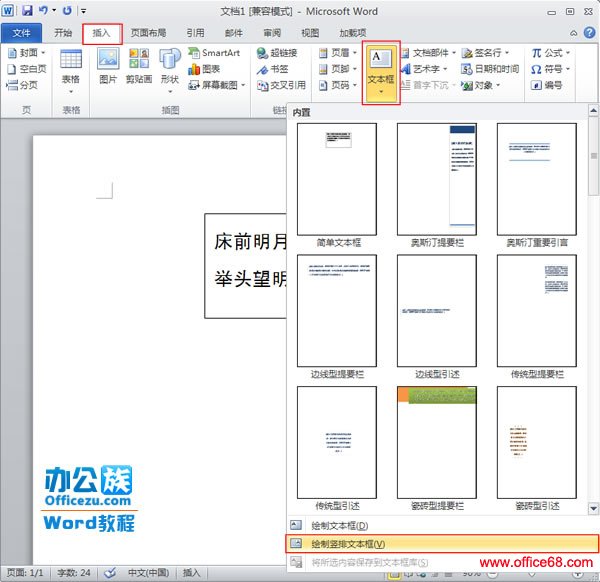This screenshot has width=600, height=582.
Task: Click the 图表 (Chart) icon
Action: click(x=203, y=69)
